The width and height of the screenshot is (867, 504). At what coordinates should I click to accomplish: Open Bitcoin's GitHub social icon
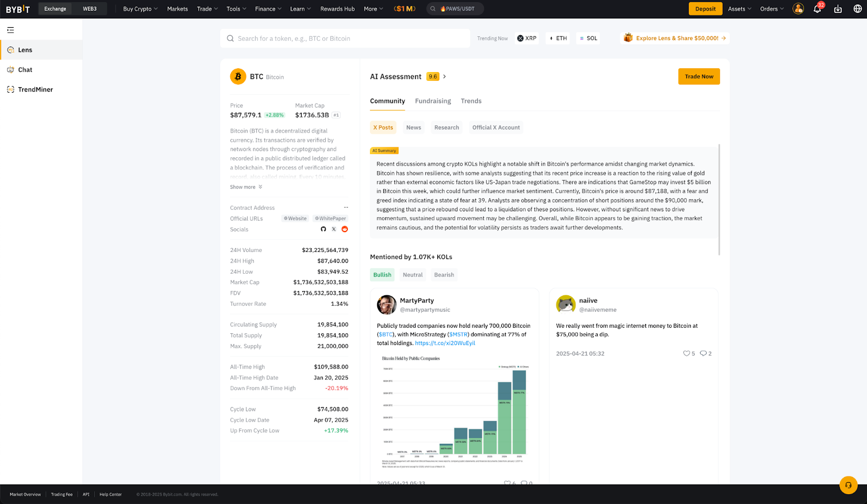coord(323,229)
